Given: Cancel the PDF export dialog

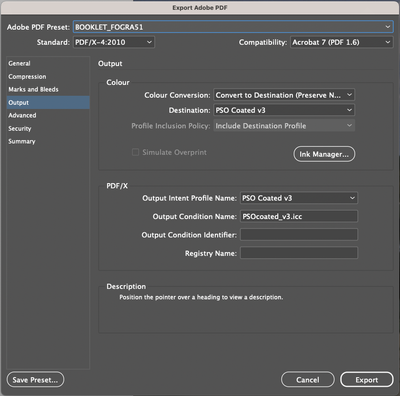Looking at the screenshot, I should click(308, 380).
